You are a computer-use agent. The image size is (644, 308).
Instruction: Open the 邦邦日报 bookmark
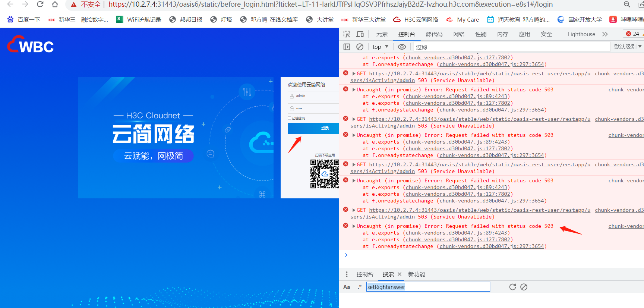[x=186, y=19]
